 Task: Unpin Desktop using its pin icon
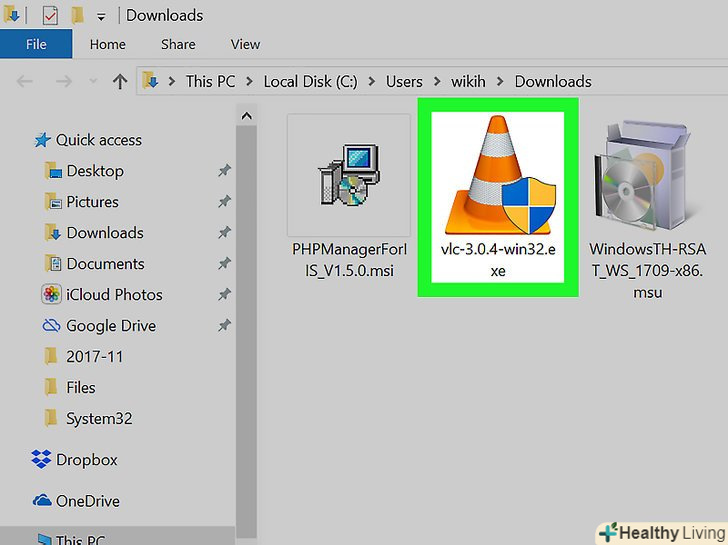point(224,171)
